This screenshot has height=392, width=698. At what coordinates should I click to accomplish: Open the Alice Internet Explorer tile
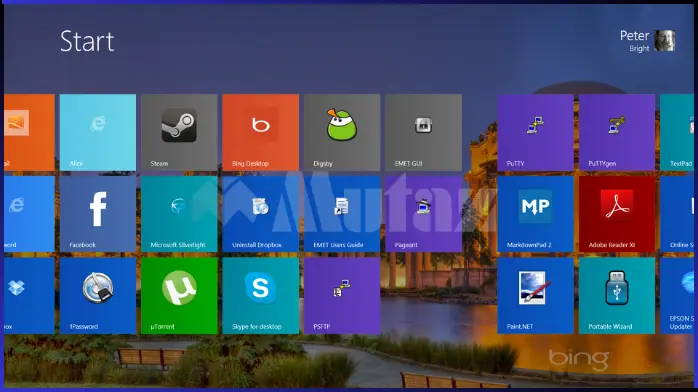(x=98, y=132)
